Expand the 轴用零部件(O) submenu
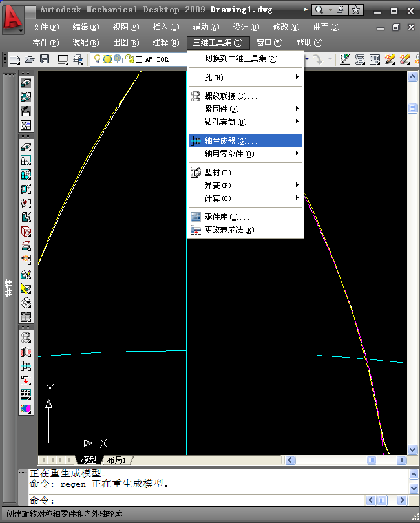Viewport: 420px width, 523px height. pyautogui.click(x=246, y=154)
